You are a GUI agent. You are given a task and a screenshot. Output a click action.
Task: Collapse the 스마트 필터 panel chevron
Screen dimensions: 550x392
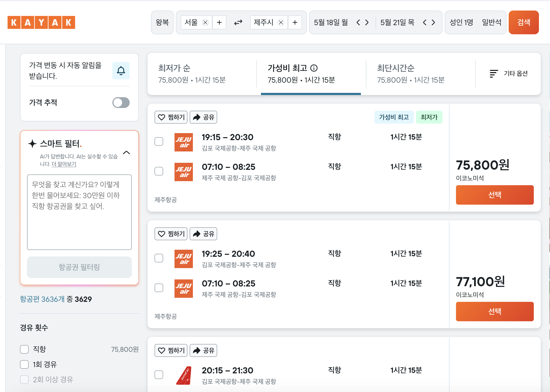coord(126,153)
